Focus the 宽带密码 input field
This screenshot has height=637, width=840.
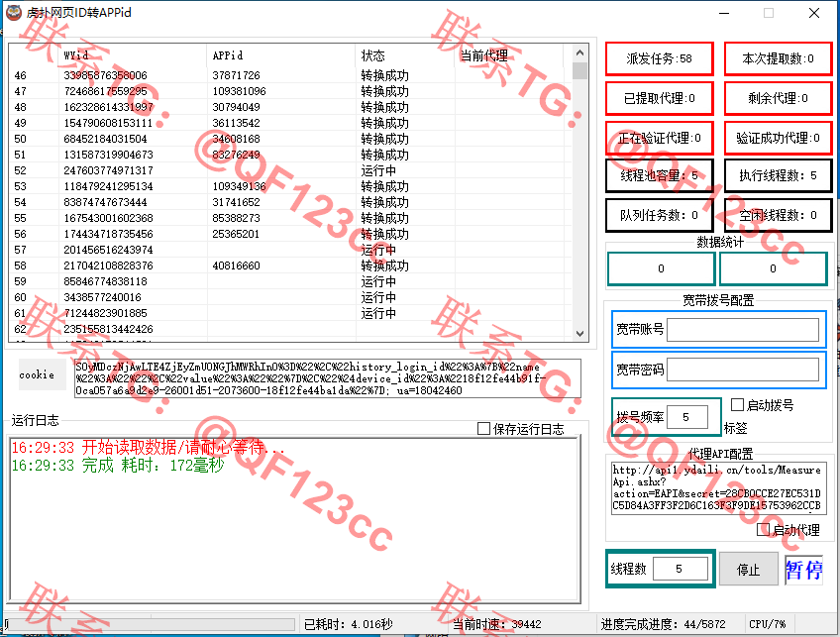[x=743, y=370]
